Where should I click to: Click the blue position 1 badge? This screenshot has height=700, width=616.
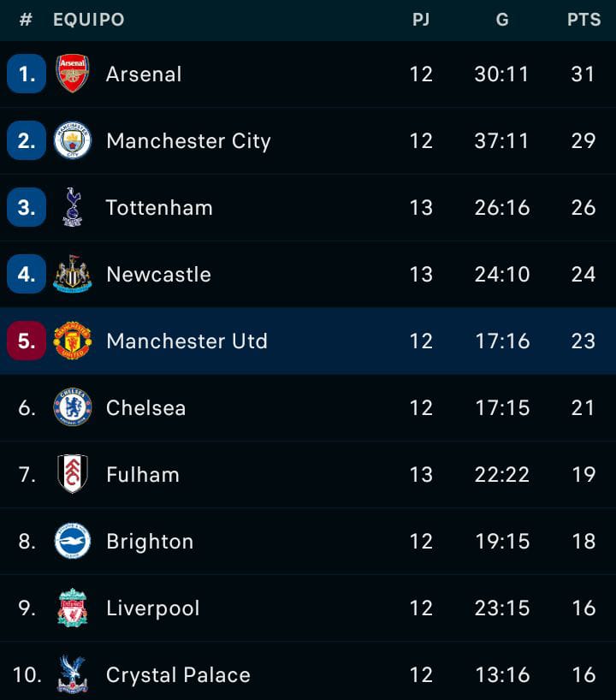(x=27, y=74)
